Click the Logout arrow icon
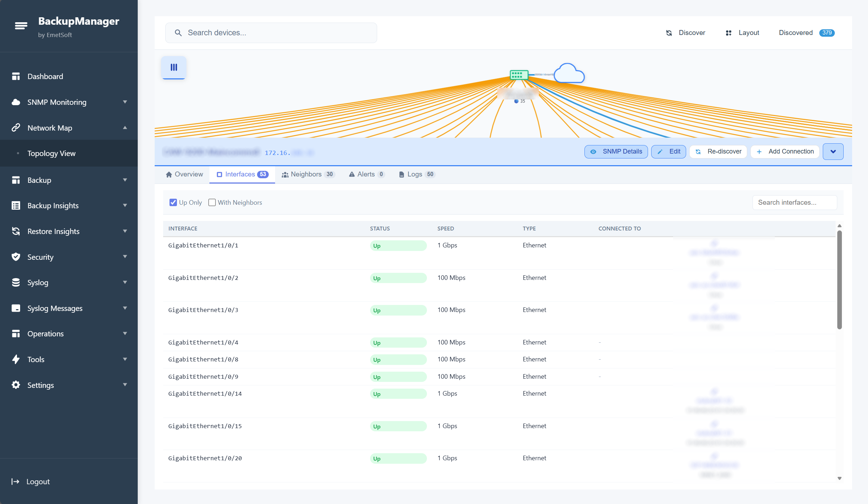This screenshot has height=504, width=868. (x=15, y=481)
